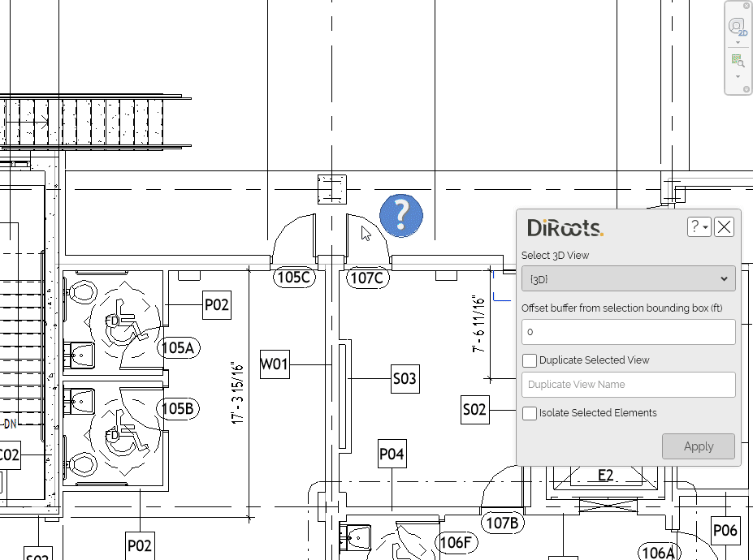Select the P02 tag beside room 105A
753x560 pixels.
click(x=217, y=305)
